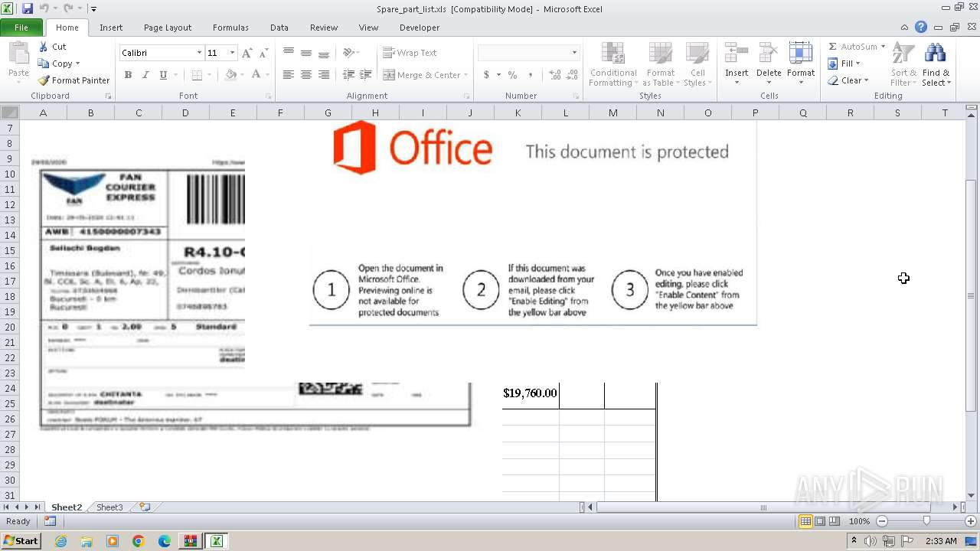Open the Fill dropdown
The width and height of the screenshot is (980, 551).
[845, 64]
